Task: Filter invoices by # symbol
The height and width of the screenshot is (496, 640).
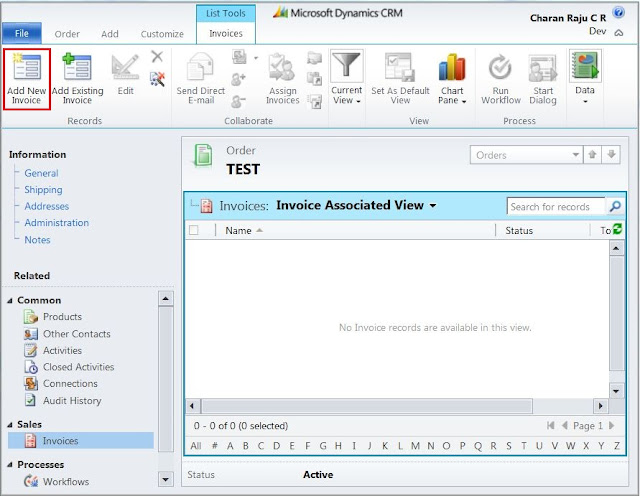Action: click(214, 446)
